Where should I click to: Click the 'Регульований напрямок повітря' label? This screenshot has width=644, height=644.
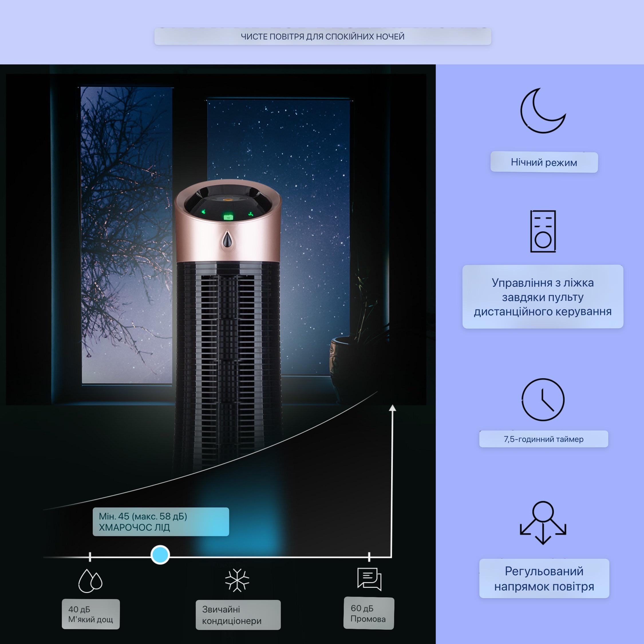click(x=544, y=578)
